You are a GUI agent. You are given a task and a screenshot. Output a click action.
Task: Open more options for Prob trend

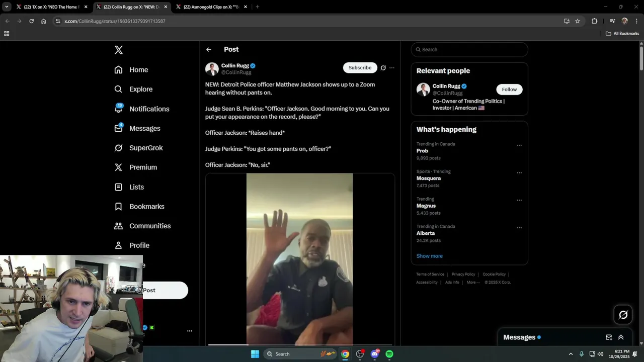[x=519, y=145]
